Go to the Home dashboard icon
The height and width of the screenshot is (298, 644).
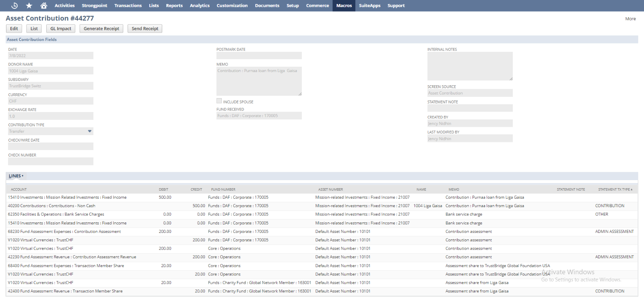coord(44,6)
